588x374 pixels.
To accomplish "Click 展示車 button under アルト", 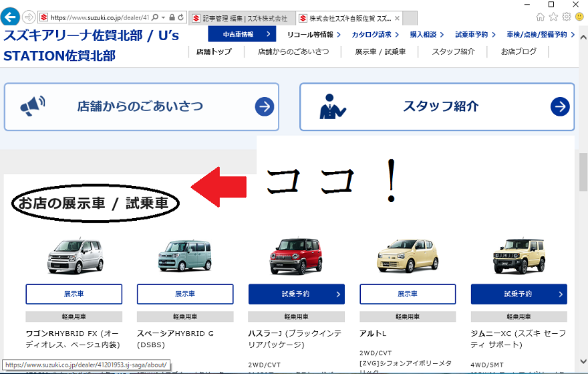I will click(408, 294).
